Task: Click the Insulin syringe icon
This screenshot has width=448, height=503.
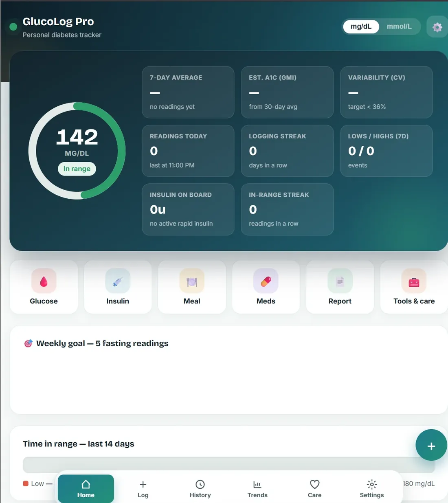Action: tap(118, 281)
